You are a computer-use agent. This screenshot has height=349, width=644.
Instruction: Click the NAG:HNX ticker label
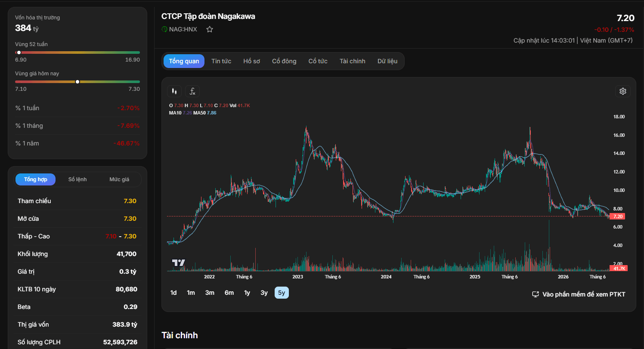[x=183, y=29]
